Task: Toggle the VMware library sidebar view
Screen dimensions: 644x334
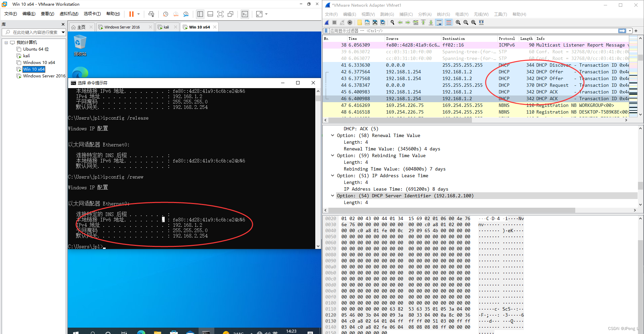Action: coord(200,14)
